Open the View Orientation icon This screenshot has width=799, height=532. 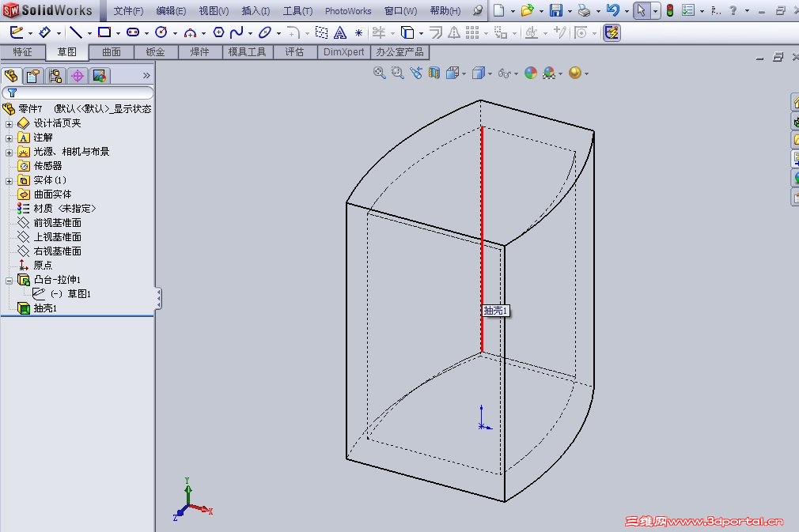(453, 74)
